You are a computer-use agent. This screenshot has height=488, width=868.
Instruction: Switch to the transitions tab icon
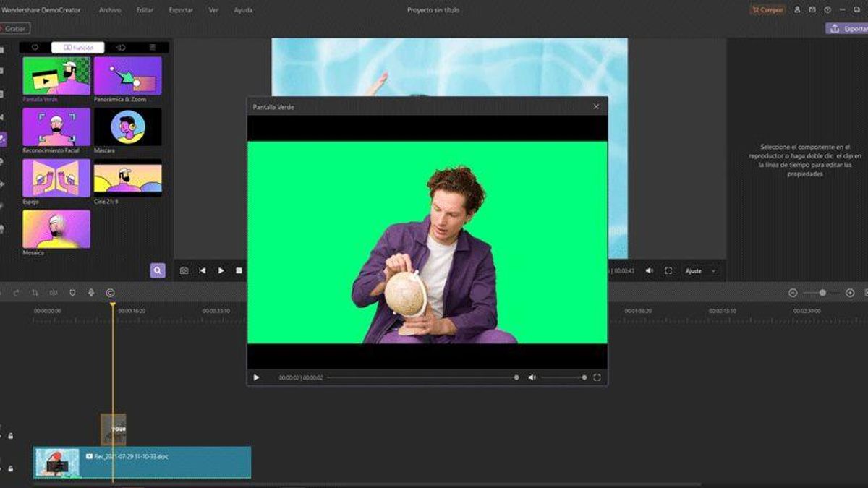(121, 47)
